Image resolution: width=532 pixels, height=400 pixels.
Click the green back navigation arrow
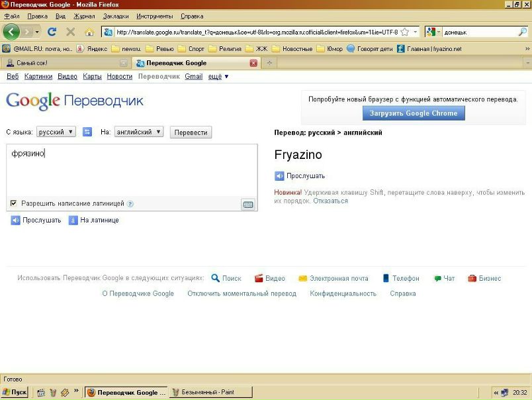[11, 31]
